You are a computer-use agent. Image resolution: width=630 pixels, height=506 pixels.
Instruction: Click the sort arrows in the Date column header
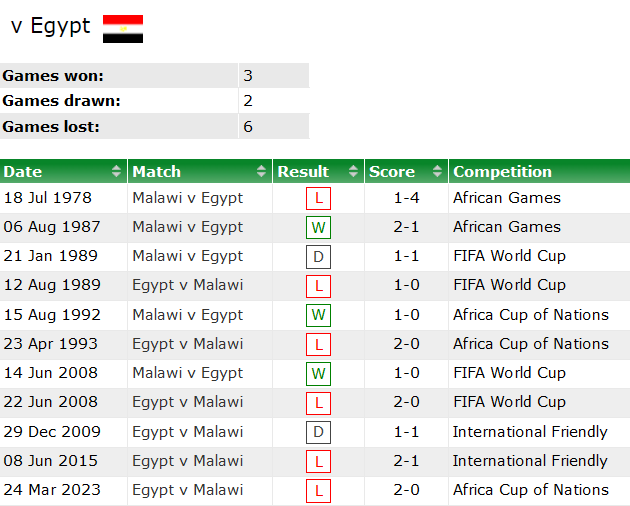[117, 172]
